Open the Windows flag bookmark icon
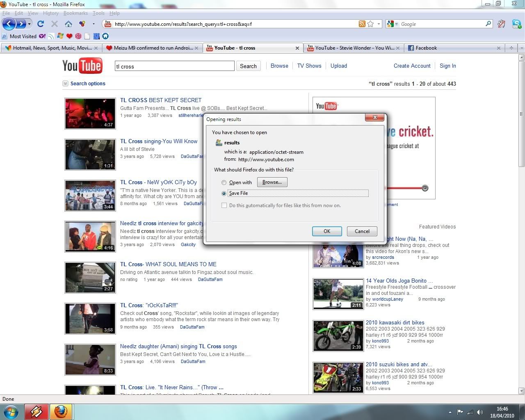Image resolution: width=525 pixels, height=420 pixels. click(60, 36)
